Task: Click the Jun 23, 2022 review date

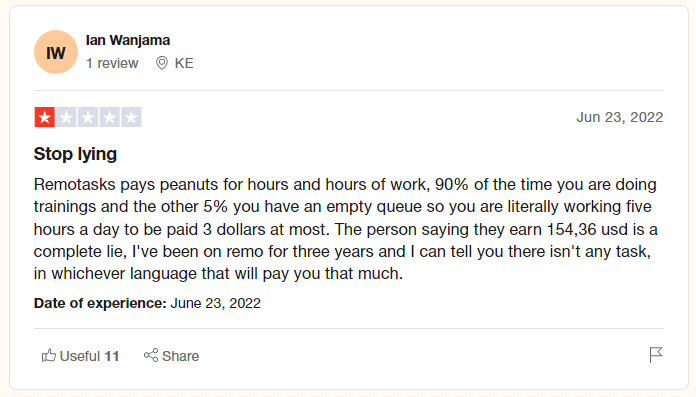Action: click(x=620, y=117)
